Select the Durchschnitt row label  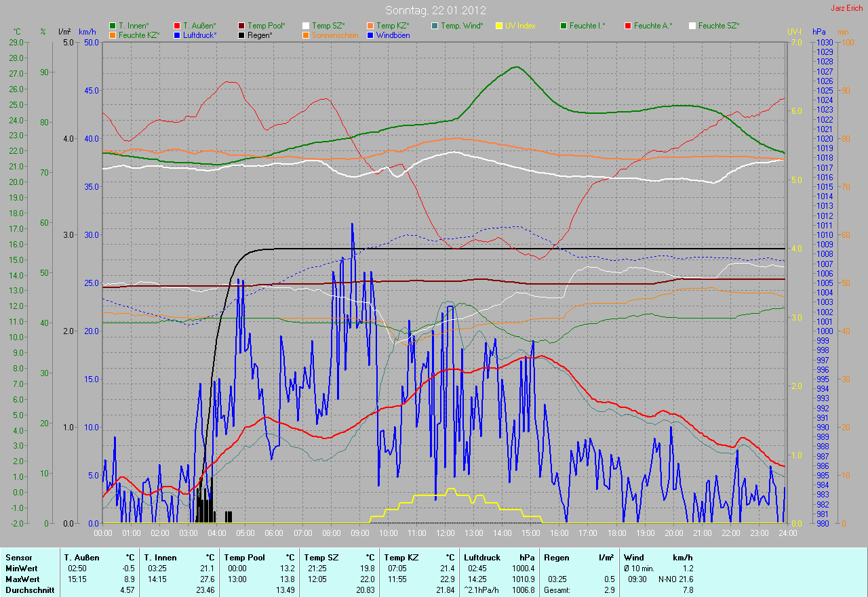(26, 590)
